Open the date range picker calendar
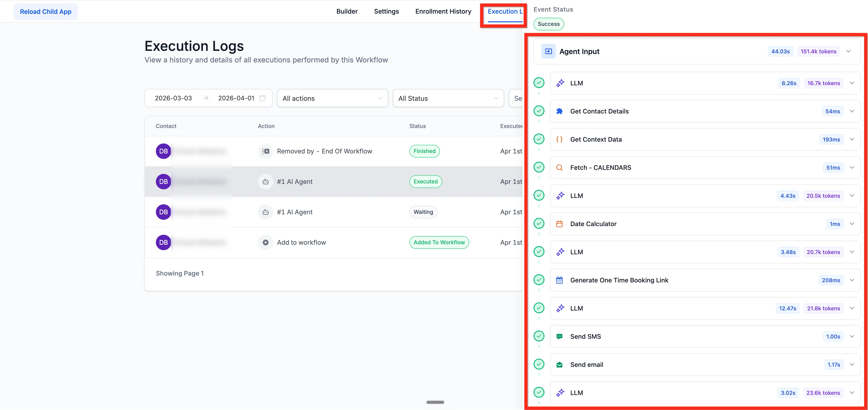The width and height of the screenshot is (868, 410). point(262,98)
